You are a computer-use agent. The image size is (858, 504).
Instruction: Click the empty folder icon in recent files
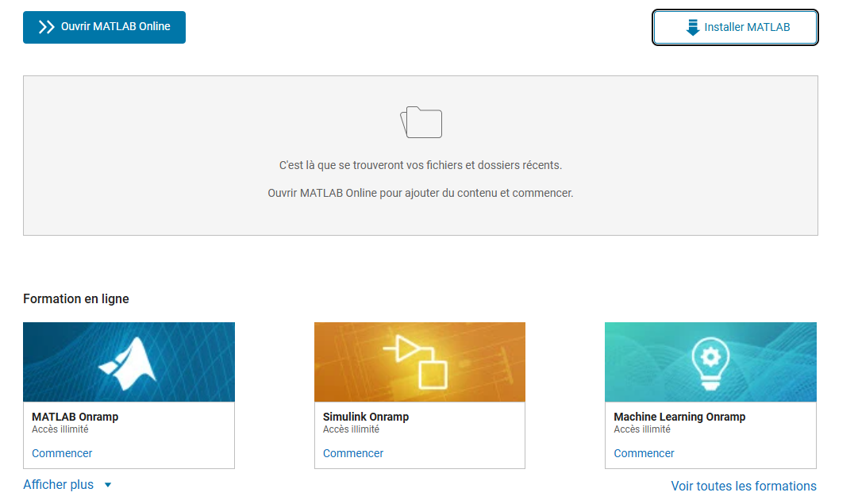[421, 122]
